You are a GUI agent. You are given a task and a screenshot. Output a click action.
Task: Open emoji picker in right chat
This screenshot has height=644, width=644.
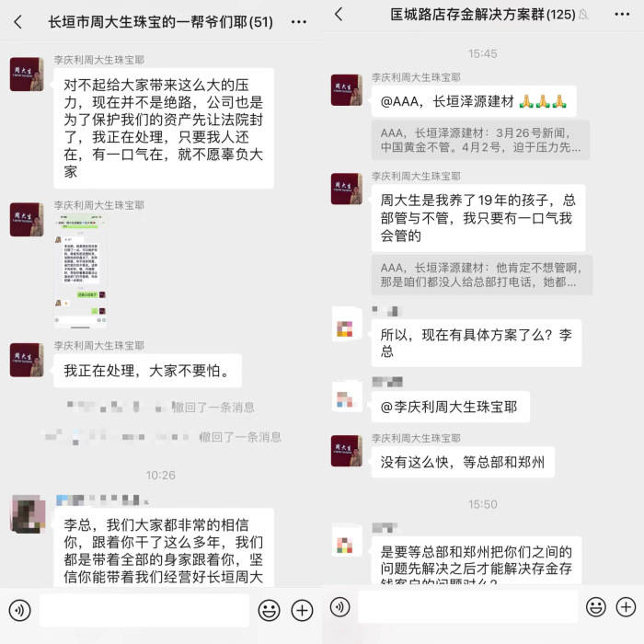(596, 606)
